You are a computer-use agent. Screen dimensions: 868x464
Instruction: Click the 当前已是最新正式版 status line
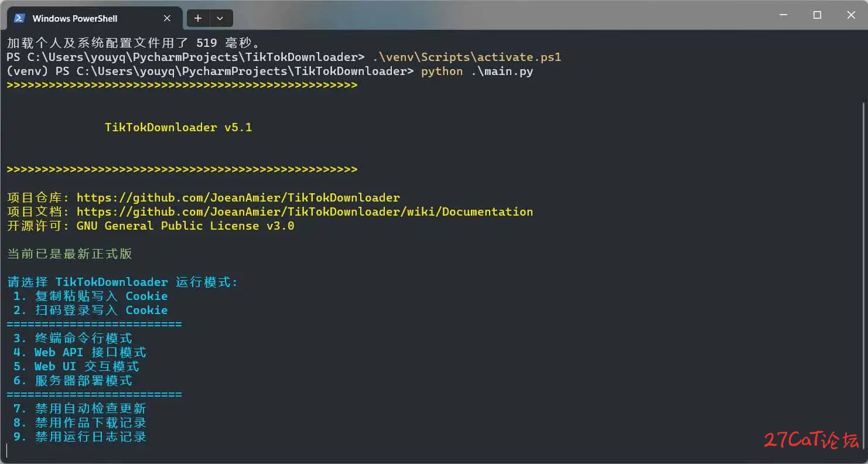70,254
